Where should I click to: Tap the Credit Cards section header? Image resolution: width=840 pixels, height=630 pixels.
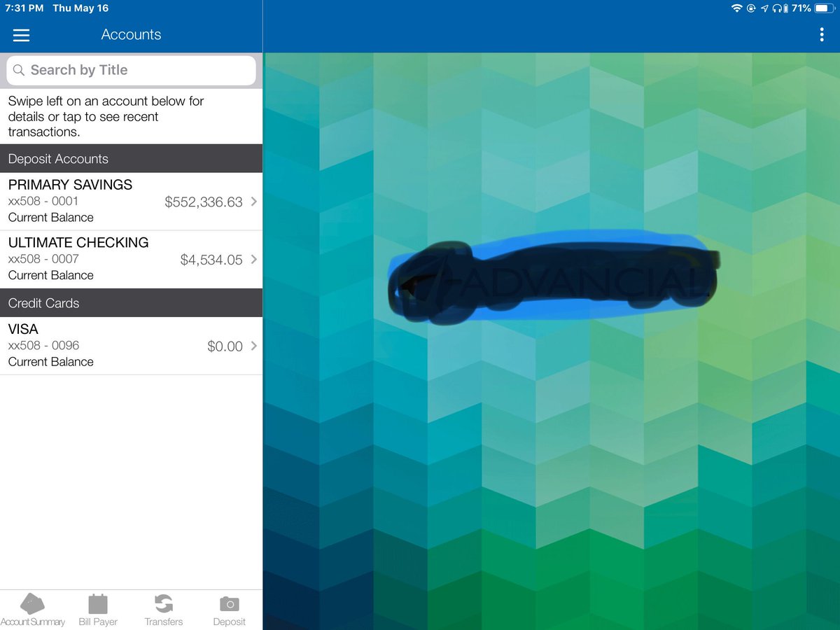[x=131, y=303]
